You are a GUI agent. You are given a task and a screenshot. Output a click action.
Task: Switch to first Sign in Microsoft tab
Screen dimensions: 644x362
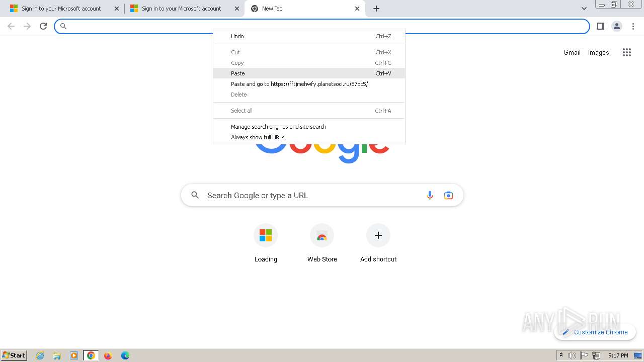(x=63, y=9)
